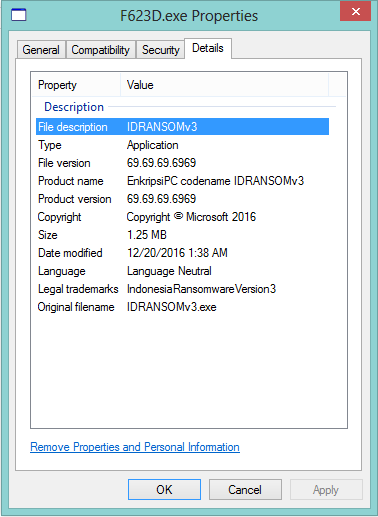Click the Value column header
The width and height of the screenshot is (378, 517).
click(x=224, y=85)
